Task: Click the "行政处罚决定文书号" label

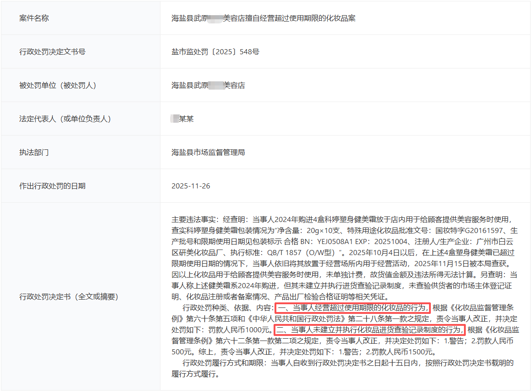Action: (x=52, y=52)
